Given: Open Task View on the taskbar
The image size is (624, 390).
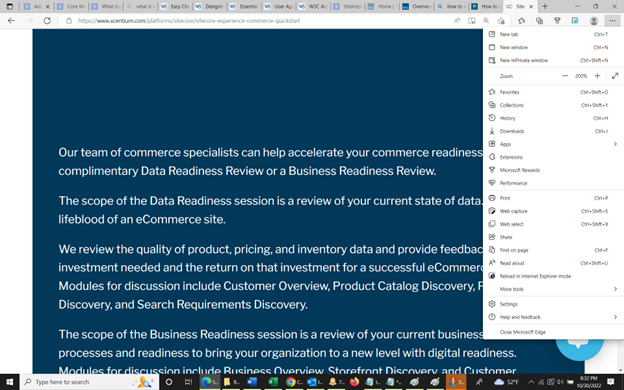Looking at the screenshot, I should [x=188, y=382].
